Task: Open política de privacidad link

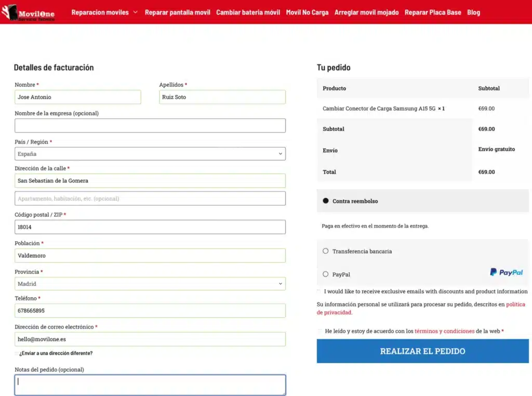Action: pos(515,305)
